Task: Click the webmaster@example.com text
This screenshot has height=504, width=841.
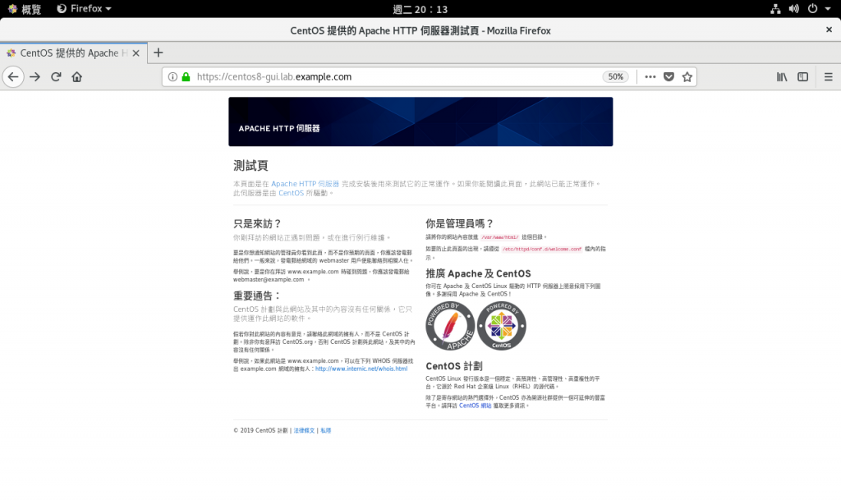Action: tap(269, 279)
